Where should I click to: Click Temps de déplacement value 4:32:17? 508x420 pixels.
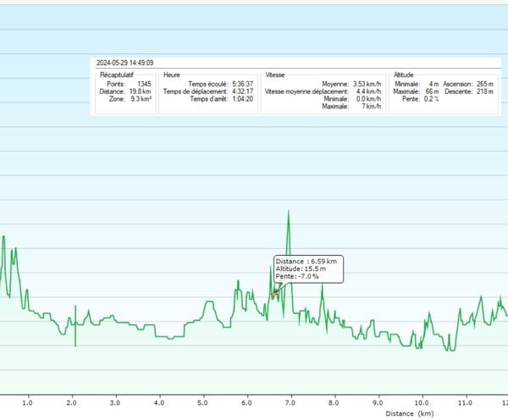243,91
